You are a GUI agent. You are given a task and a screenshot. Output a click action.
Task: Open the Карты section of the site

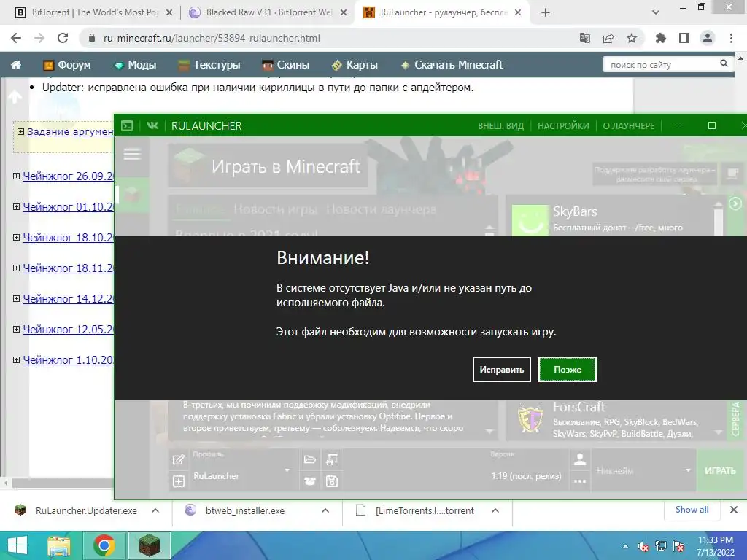[355, 65]
